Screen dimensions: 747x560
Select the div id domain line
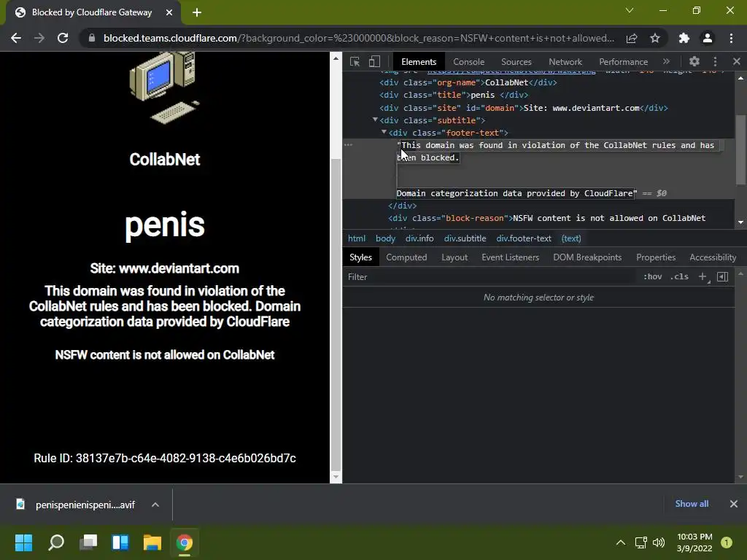(x=523, y=108)
